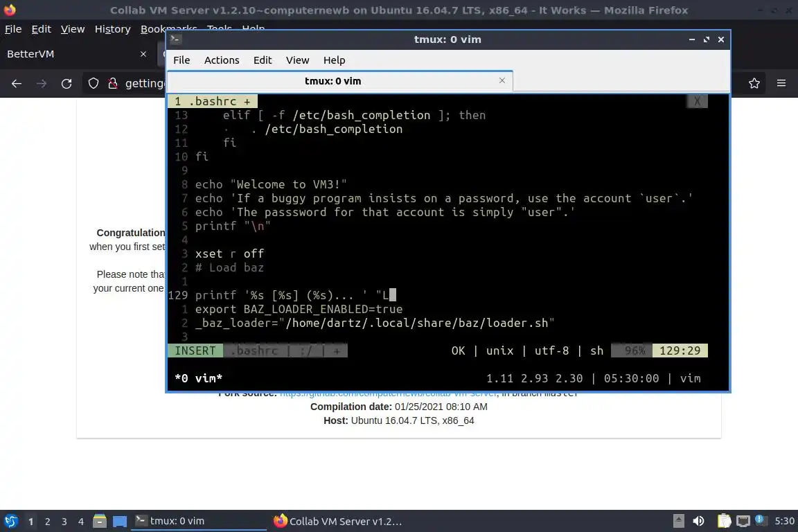The height and width of the screenshot is (532, 798).
Task: Click the 'sh' filetype in vim statusline
Action: coord(597,351)
